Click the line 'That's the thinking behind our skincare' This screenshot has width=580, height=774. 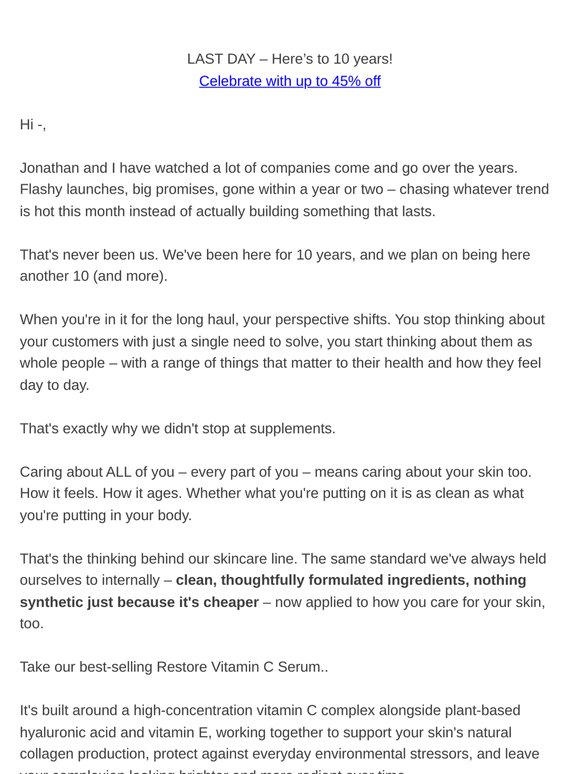[x=283, y=559]
